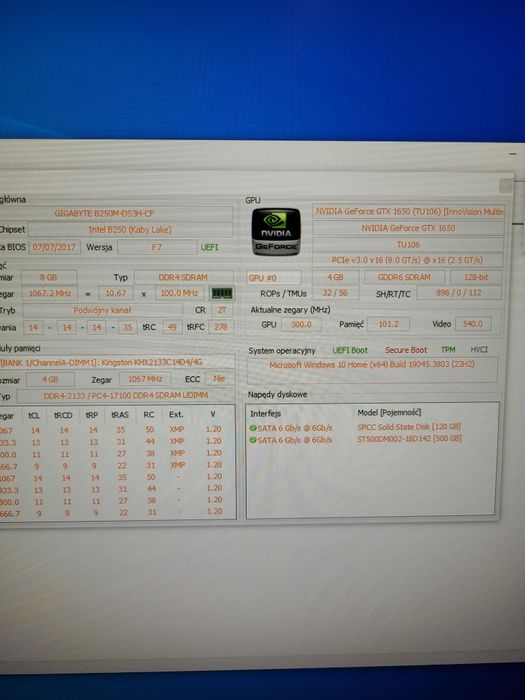525x700 pixels.
Task: Click the Secure Boot indicator
Action: (406, 350)
